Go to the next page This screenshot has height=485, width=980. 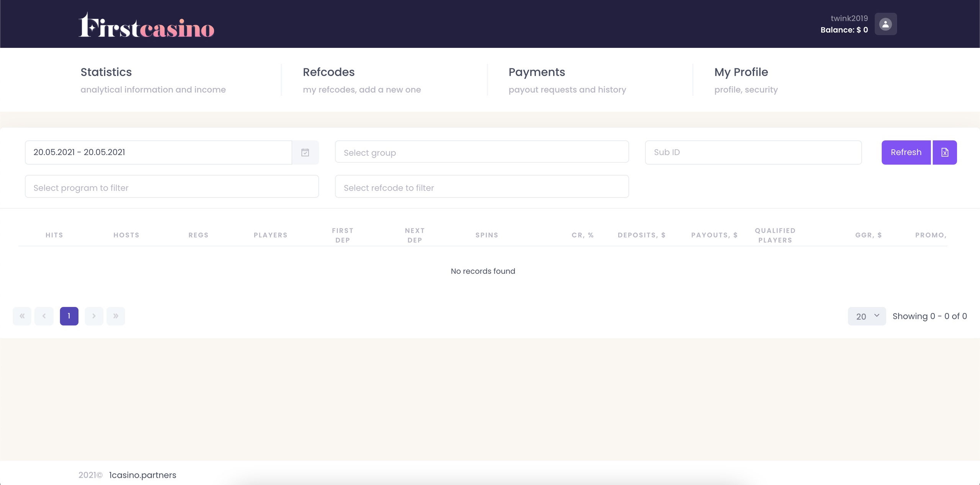coord(94,316)
